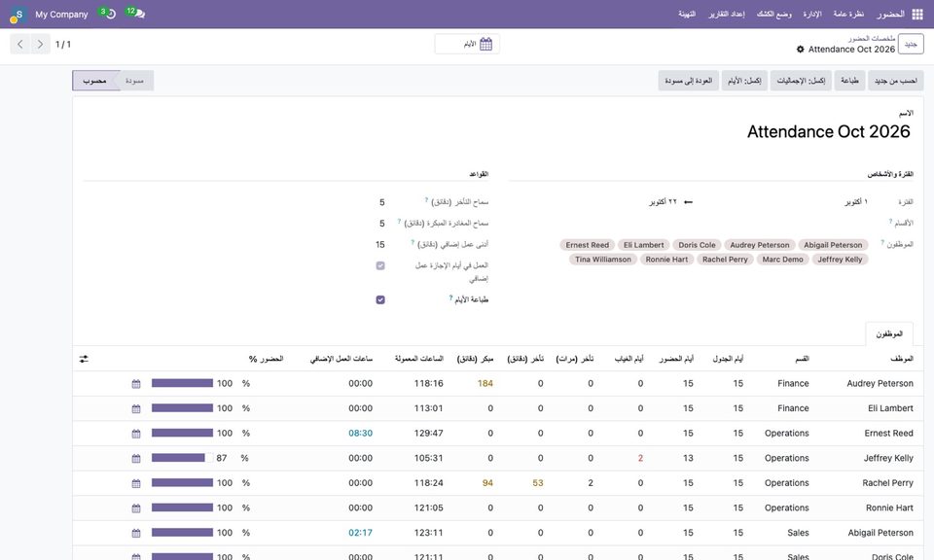Click the Marc Demo employee tag
The width and height of the screenshot is (934, 560).
(782, 260)
